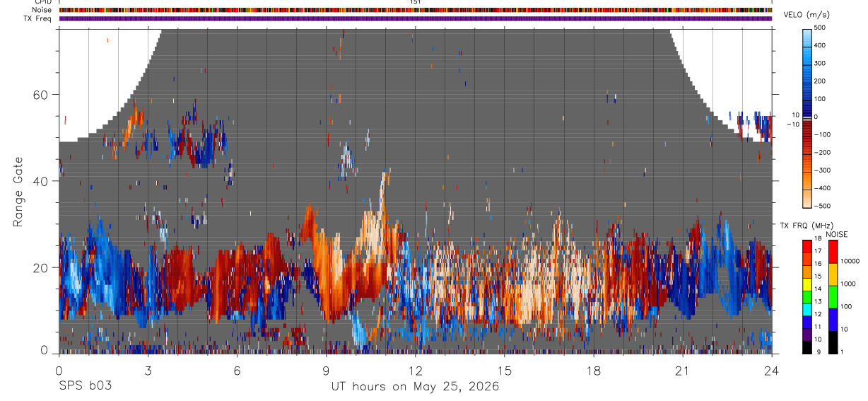This screenshot has height=401, width=868.
Task: Click the 10000 label on the NOISE scale
Action: (850, 261)
